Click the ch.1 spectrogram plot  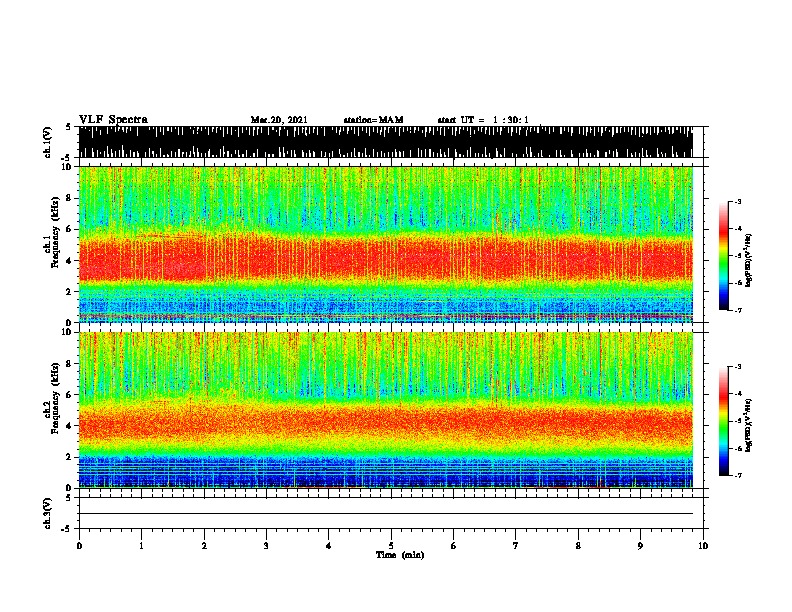[386, 244]
